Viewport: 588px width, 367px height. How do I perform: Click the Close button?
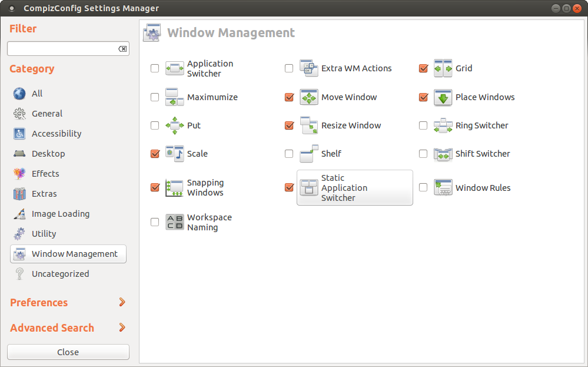pyautogui.click(x=68, y=352)
